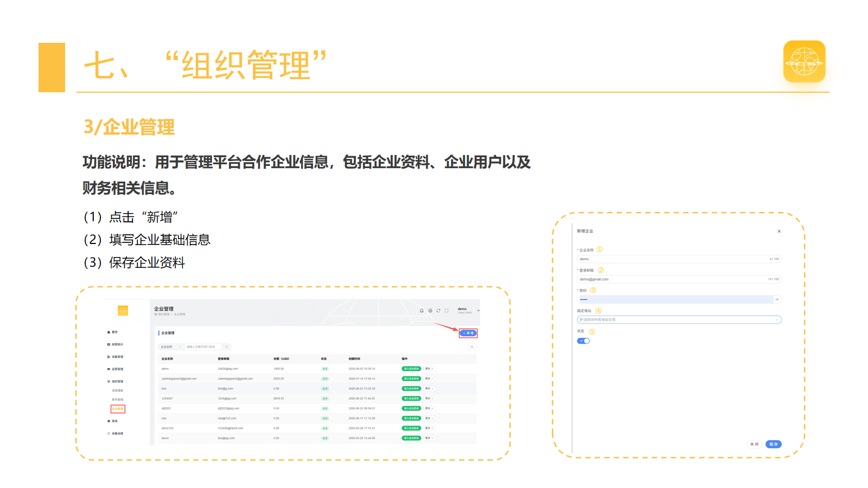Open the 指定电站 dropdown in dialog
Viewport: 868px width, 488px height.
click(679, 320)
